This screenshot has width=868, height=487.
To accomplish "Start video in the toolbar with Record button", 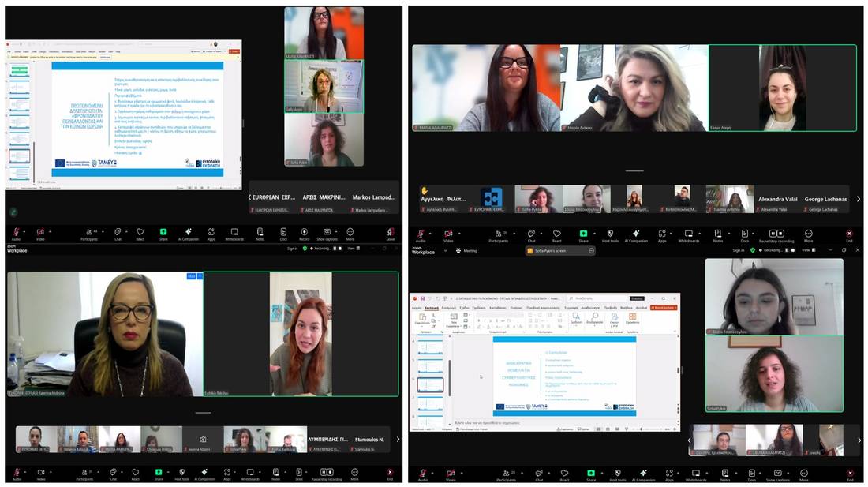I will tap(39, 232).
